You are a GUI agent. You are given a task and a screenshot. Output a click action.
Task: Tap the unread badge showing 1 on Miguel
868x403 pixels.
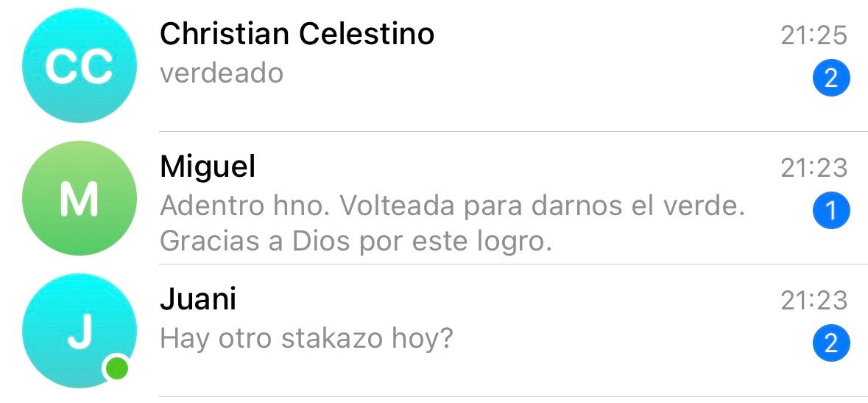(x=831, y=211)
